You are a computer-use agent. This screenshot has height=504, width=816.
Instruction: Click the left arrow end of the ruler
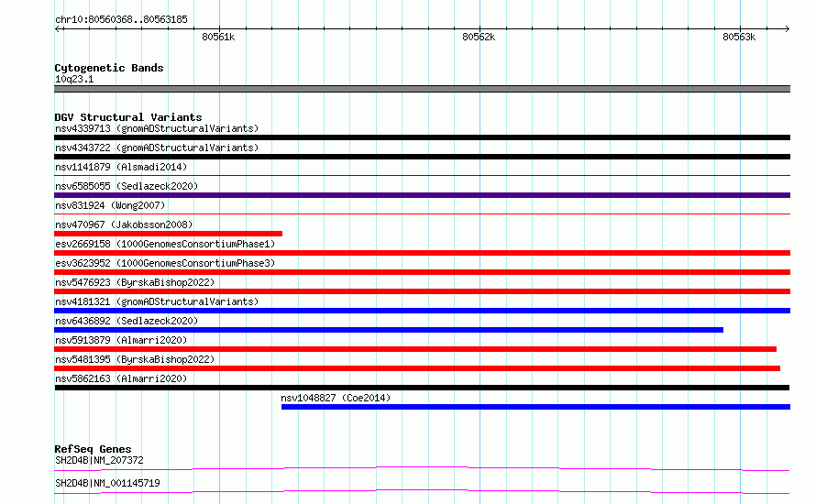pos(57,28)
